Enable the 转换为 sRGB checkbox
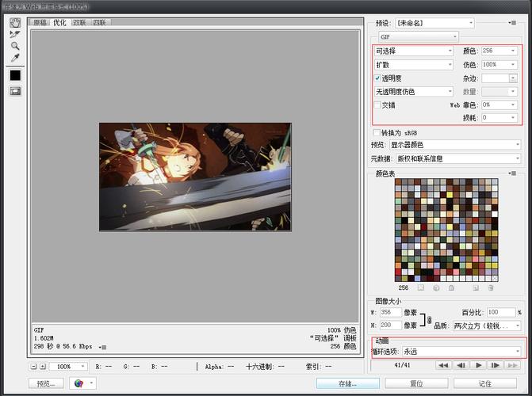Viewport: 532px width, 396px height. [377, 132]
